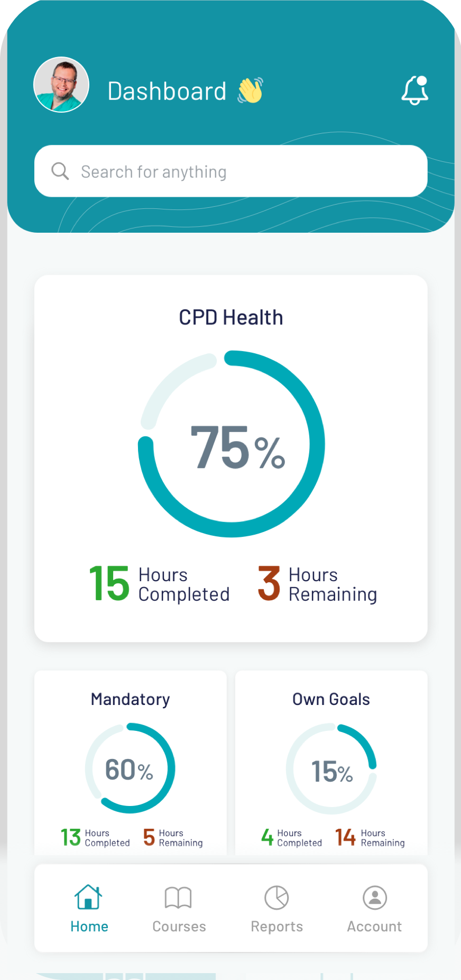Viewport: 461px width, 980px height.
Task: Tap the Own Goals 15% progress ring
Action: (x=331, y=768)
